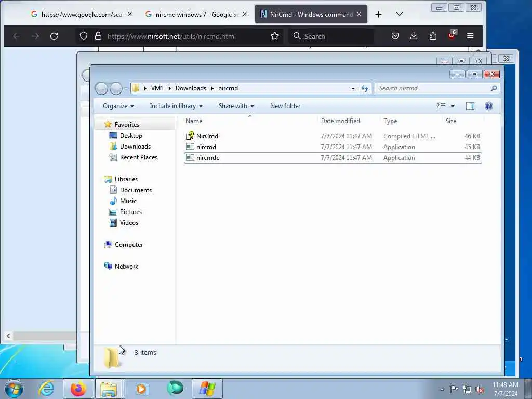The image size is (532, 399).
Task: Click the Explorer back navigation button
Action: [x=101, y=88]
